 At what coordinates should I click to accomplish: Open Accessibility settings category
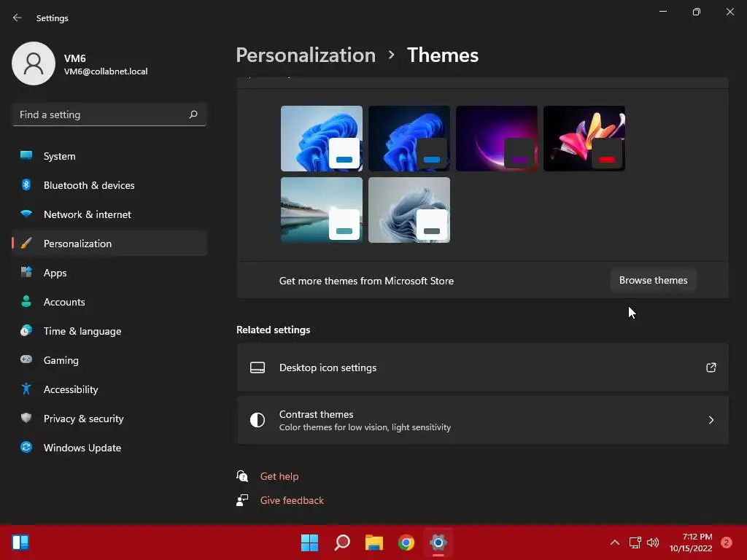click(x=109, y=389)
